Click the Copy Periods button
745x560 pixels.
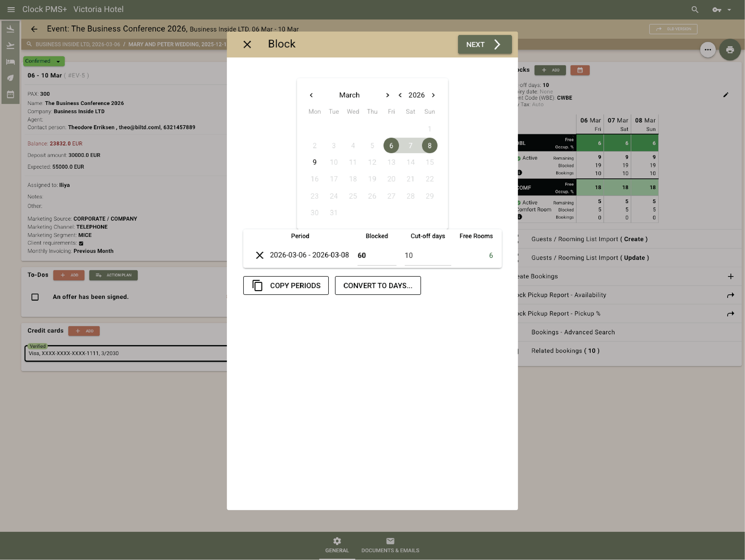(285, 286)
